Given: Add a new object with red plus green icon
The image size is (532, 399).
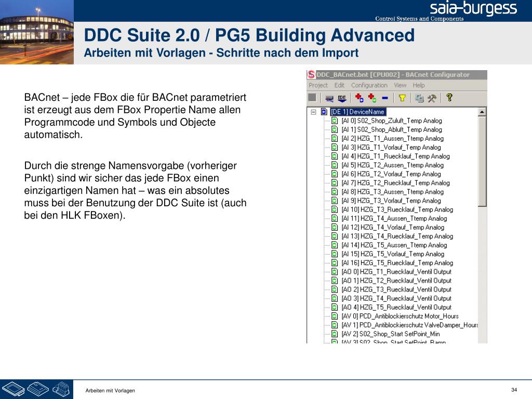Looking at the screenshot, I should [372, 98].
